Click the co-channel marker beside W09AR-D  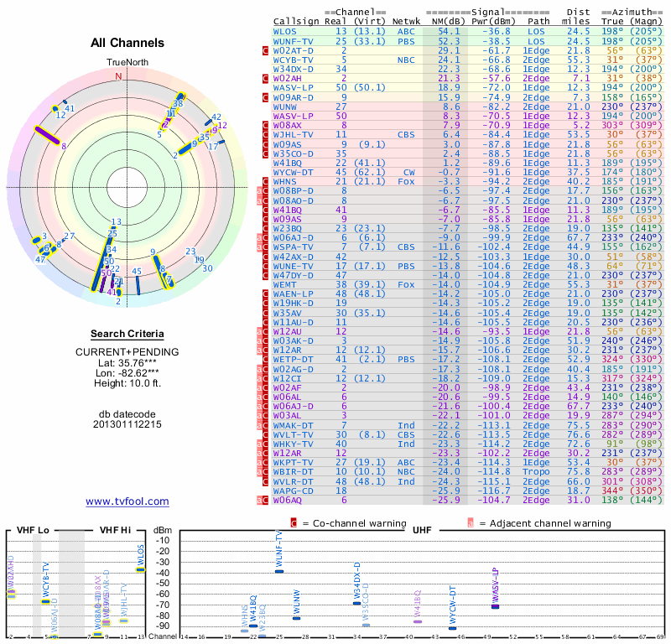point(265,97)
